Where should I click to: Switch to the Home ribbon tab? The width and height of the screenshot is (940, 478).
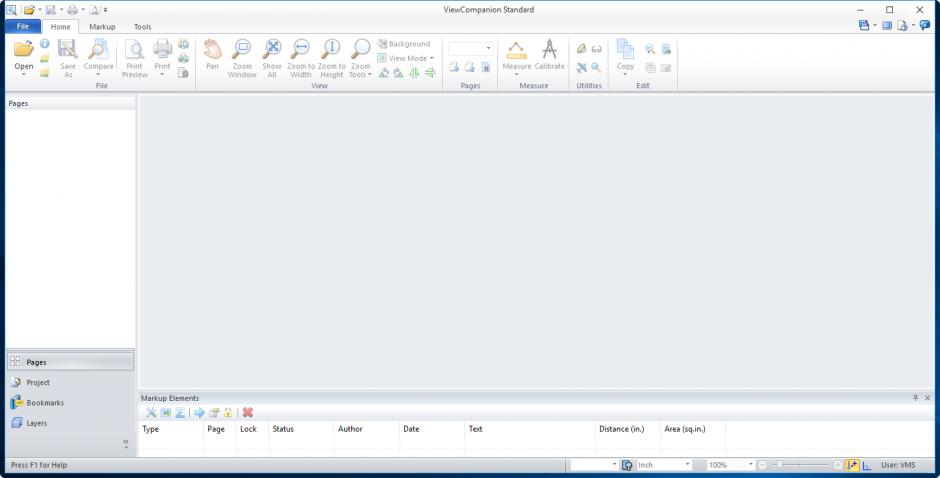pos(60,26)
